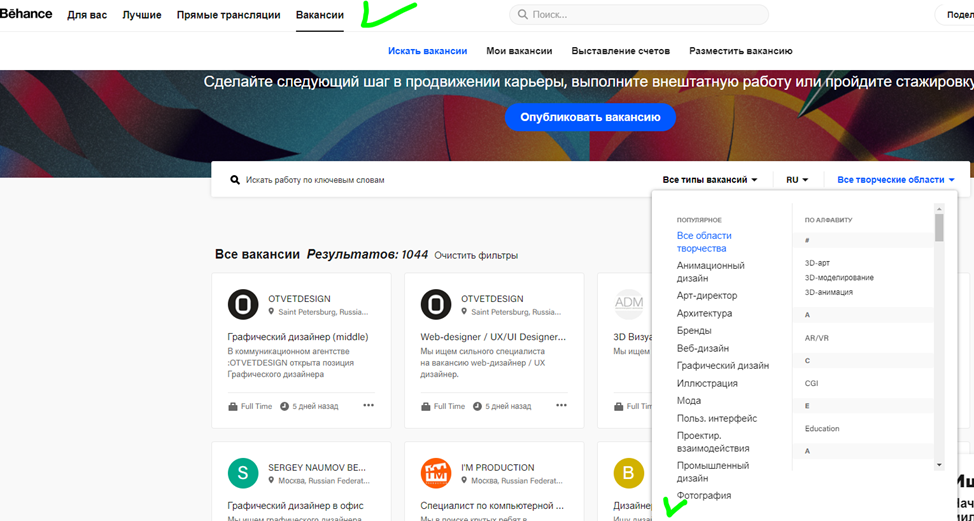Click OTVETDESIGN logo on Графический дизайнер (middle) card
This screenshot has height=521, width=974.
coord(243,304)
